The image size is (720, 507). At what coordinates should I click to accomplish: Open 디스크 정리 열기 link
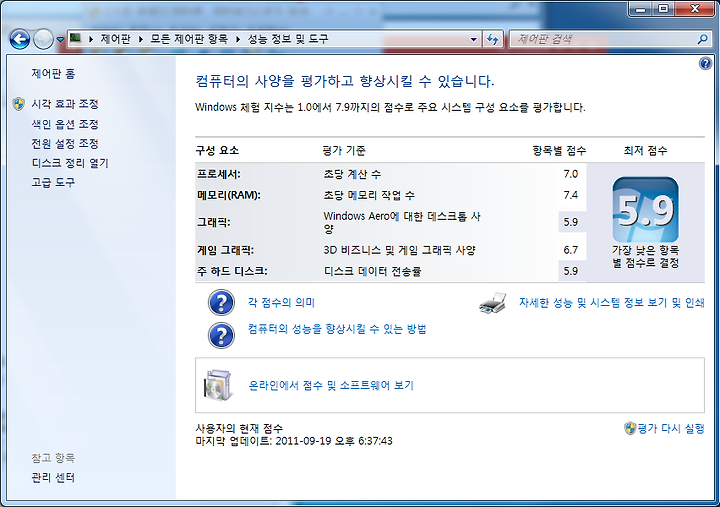(x=70, y=163)
